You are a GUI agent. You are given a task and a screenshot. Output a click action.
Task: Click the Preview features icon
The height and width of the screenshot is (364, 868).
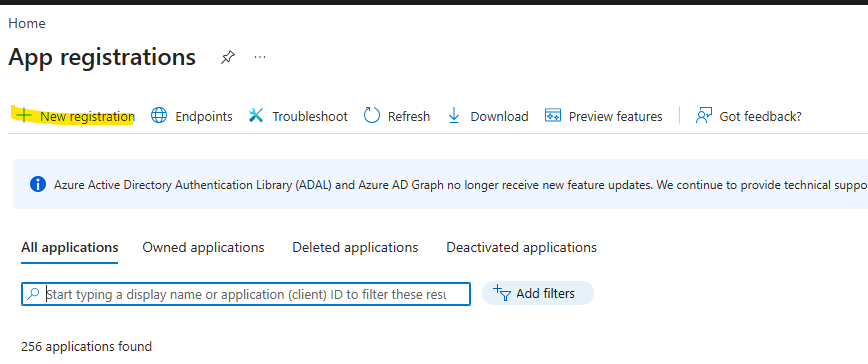[553, 116]
